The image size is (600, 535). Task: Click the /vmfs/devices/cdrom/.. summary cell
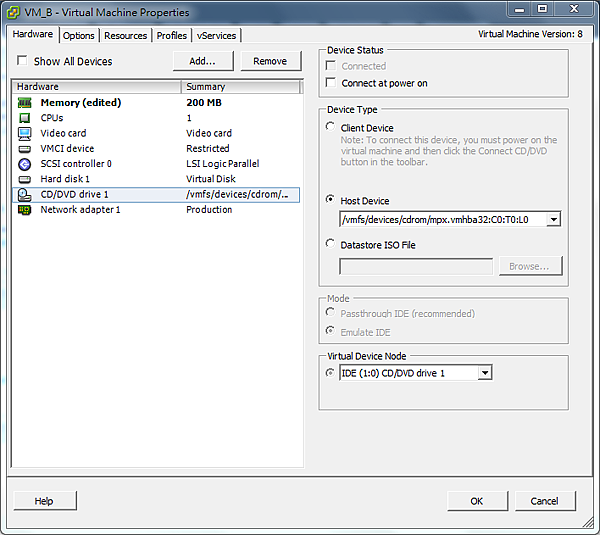(237, 194)
